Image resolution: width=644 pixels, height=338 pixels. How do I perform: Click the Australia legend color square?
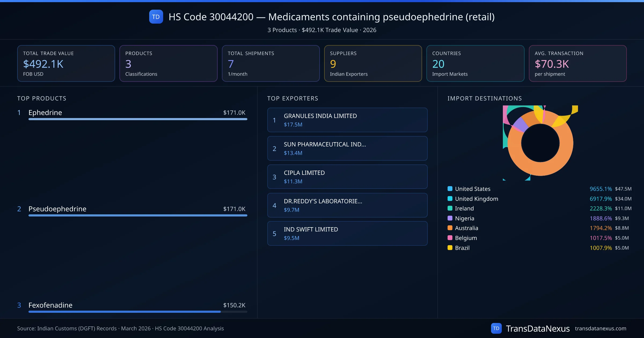[x=450, y=228]
